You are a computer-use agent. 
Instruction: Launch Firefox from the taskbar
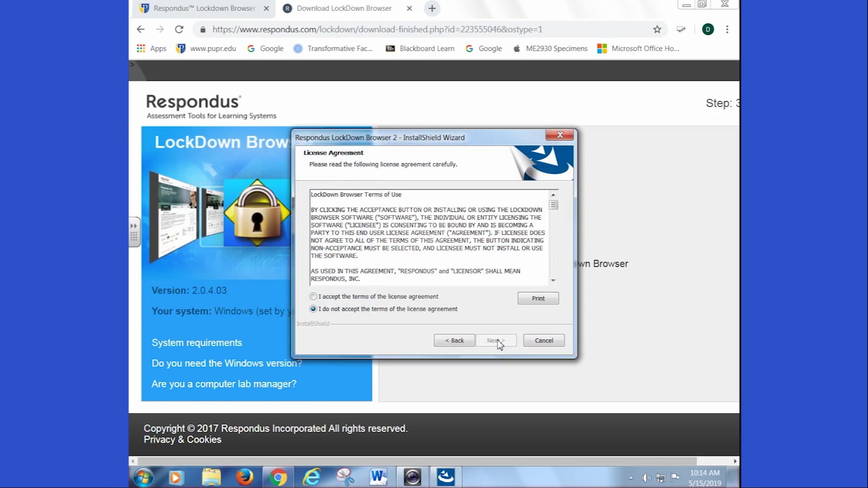[x=245, y=477]
